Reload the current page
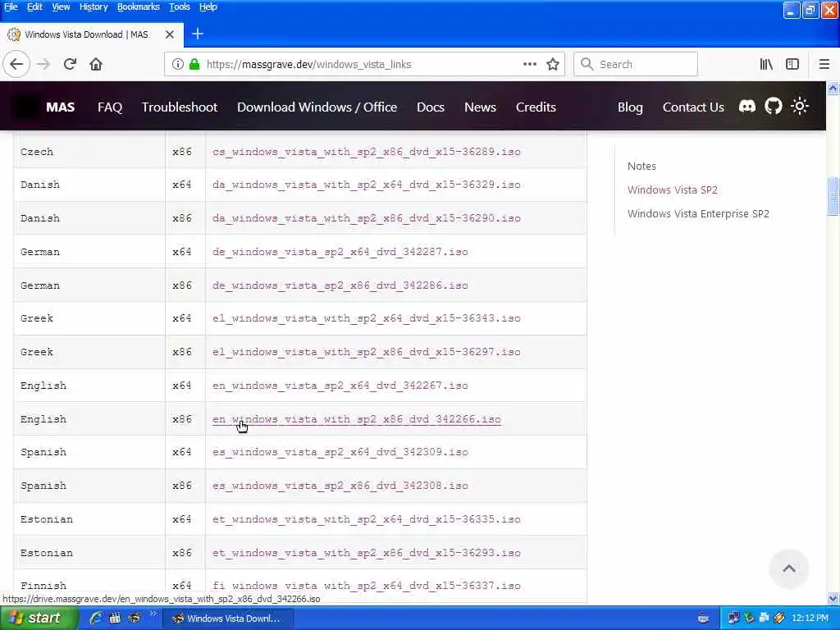840x630 pixels. [x=70, y=64]
